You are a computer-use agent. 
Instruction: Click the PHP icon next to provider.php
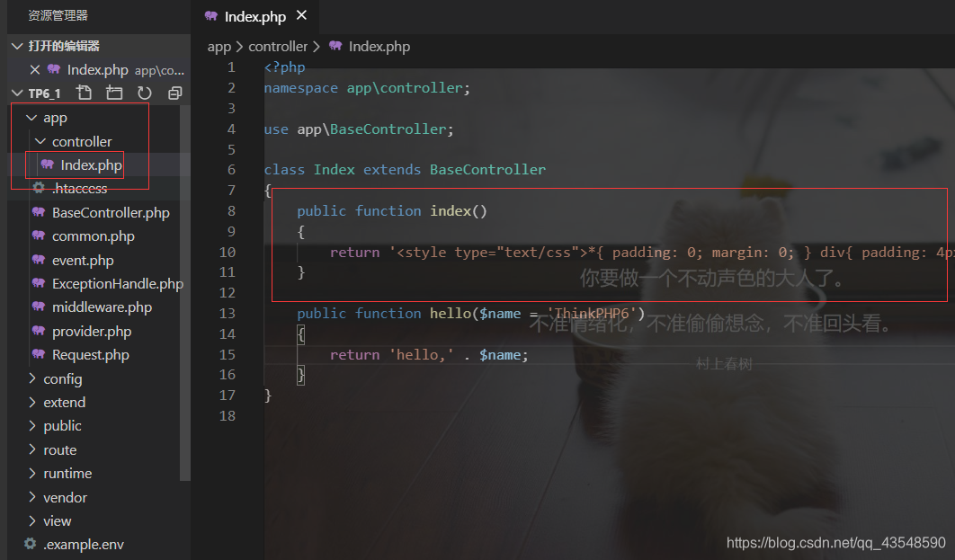pos(39,331)
